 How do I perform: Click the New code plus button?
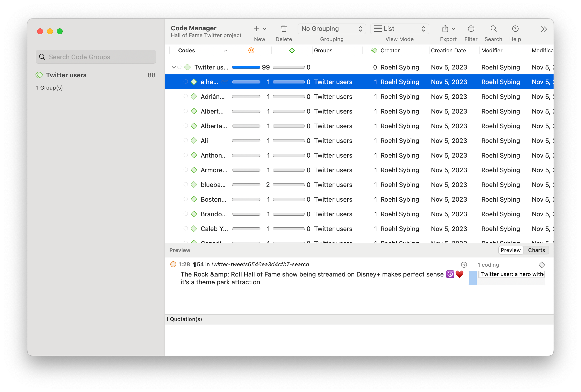256,29
